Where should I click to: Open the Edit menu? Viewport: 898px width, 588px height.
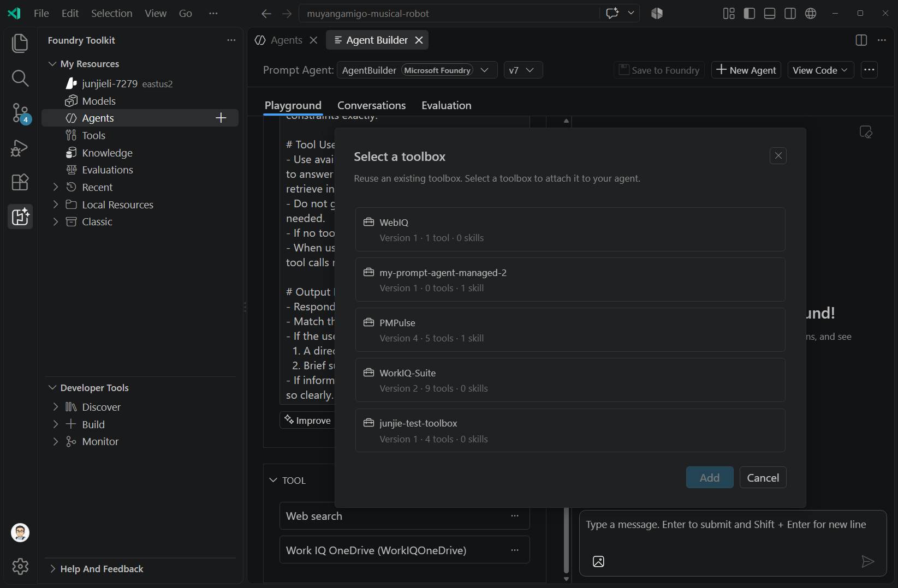pos(70,13)
